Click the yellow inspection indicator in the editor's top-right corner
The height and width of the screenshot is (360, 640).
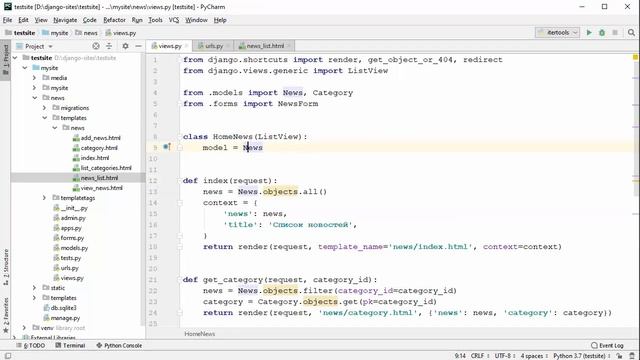[635, 57]
